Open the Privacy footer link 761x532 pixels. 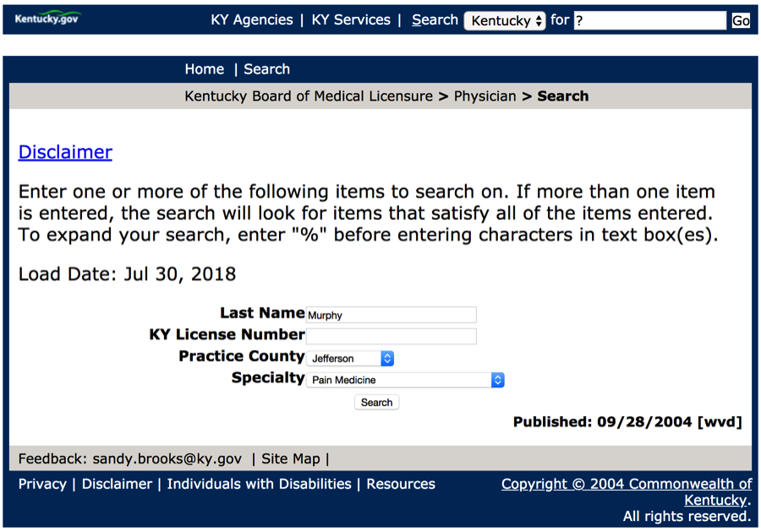42,485
